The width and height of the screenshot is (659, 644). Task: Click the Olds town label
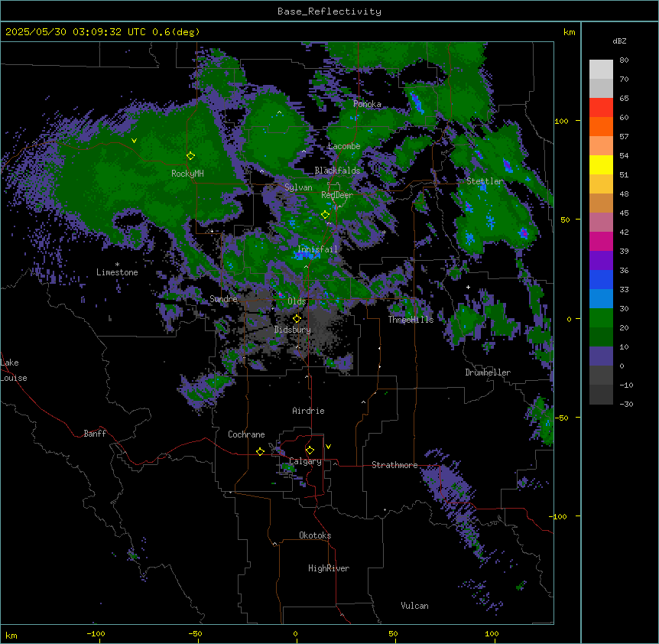tap(297, 301)
